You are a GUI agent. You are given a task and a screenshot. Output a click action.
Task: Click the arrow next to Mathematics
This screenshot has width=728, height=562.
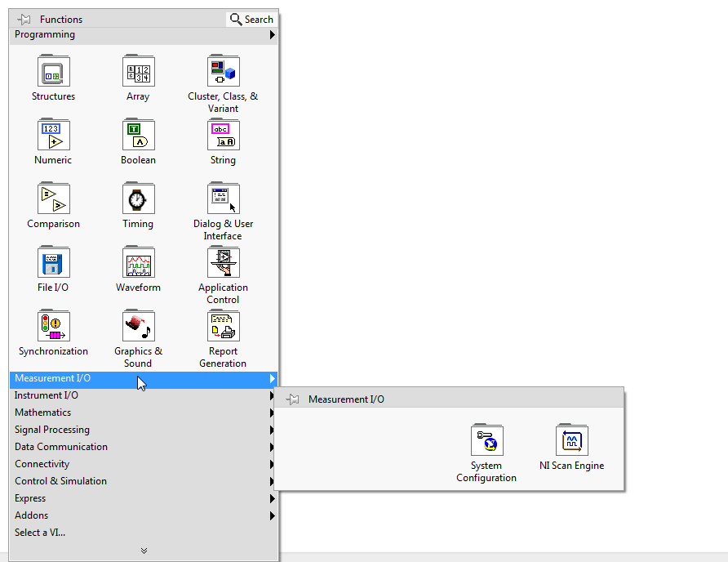tap(272, 413)
